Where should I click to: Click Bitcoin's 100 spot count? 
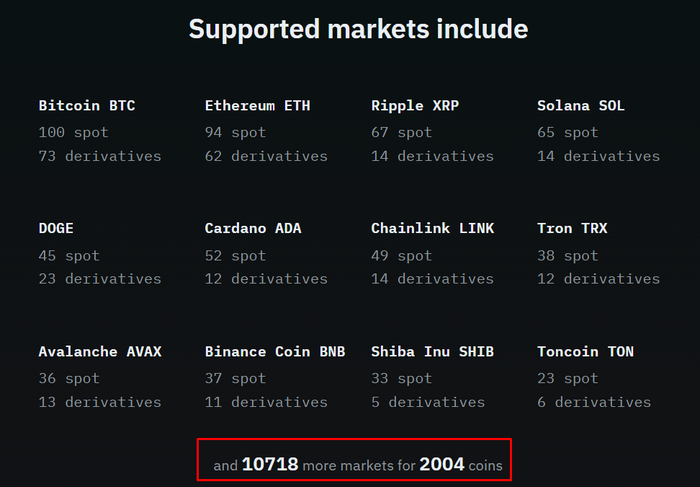73,132
